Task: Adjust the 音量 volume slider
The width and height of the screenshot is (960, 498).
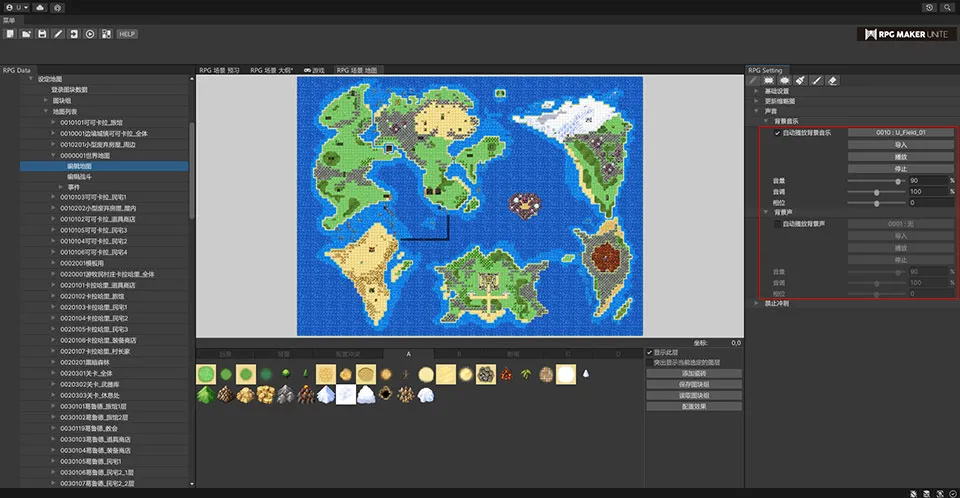Action: [x=897, y=180]
